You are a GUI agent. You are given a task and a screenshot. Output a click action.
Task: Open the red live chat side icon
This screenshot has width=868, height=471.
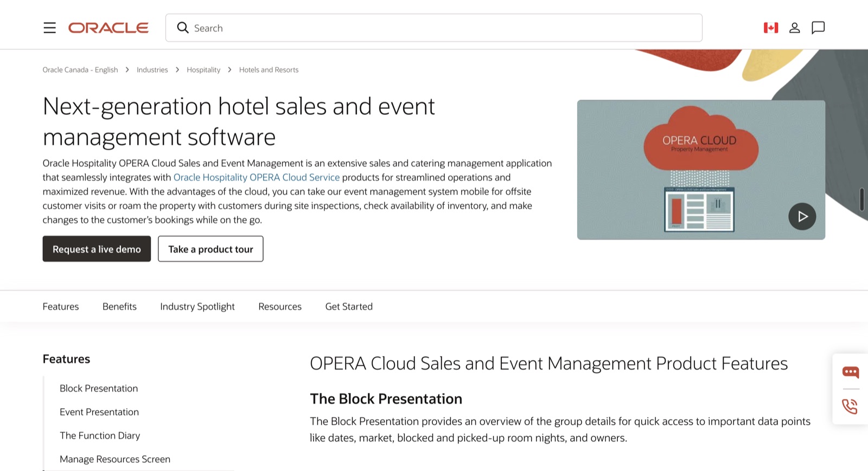(851, 372)
